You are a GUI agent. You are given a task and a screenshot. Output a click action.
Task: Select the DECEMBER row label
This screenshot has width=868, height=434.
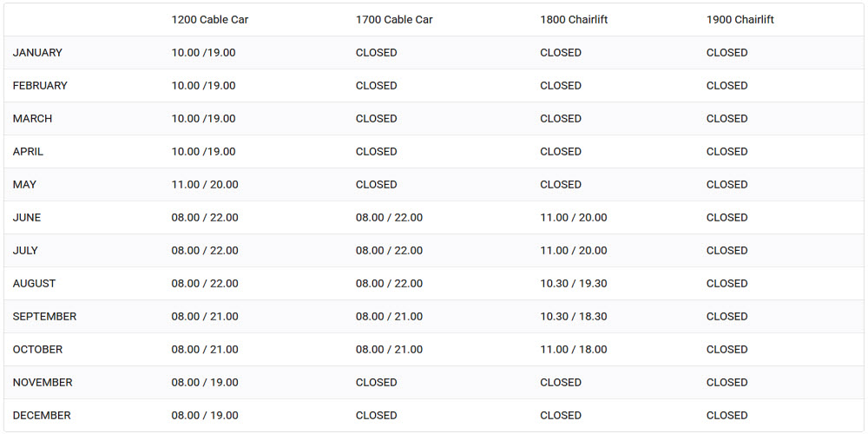click(x=42, y=415)
